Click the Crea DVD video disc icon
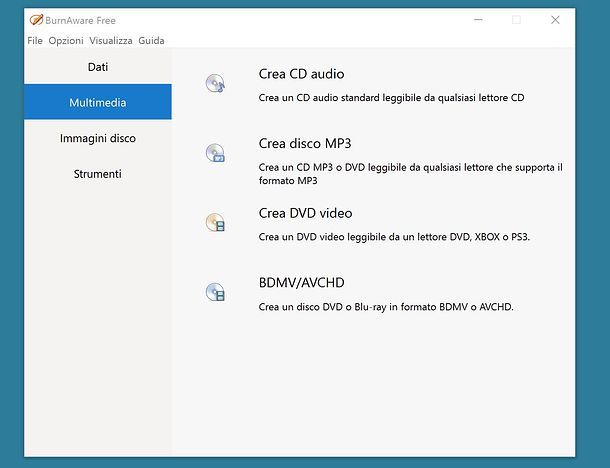610x468 pixels. point(215,223)
